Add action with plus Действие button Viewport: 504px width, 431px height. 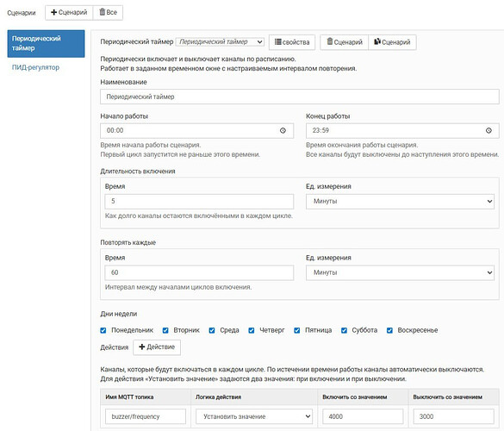point(157,347)
